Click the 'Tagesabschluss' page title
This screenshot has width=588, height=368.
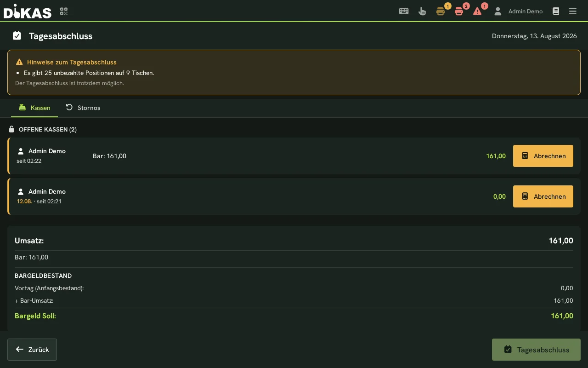coord(61,36)
